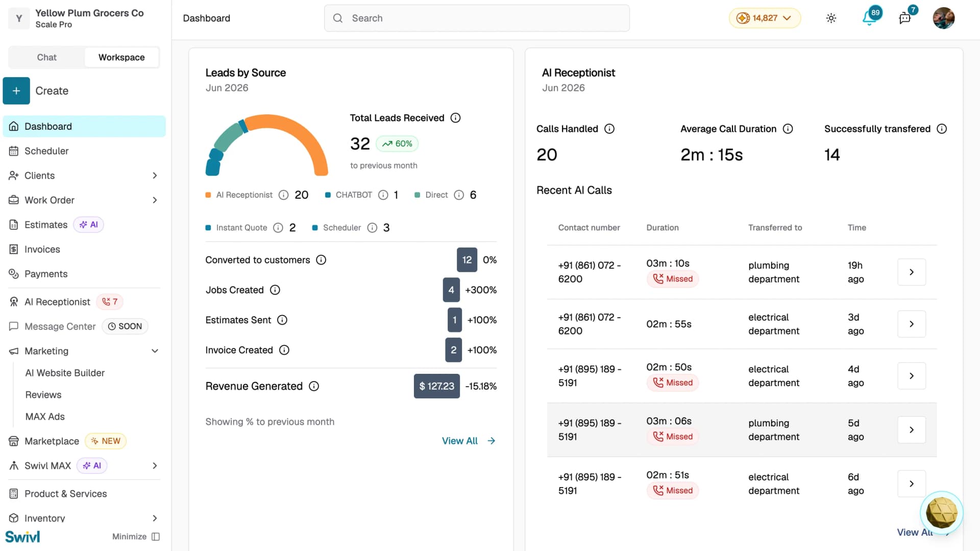The image size is (980, 551).
Task: Expand the 14,827 credits dropdown
Action: coord(765,18)
